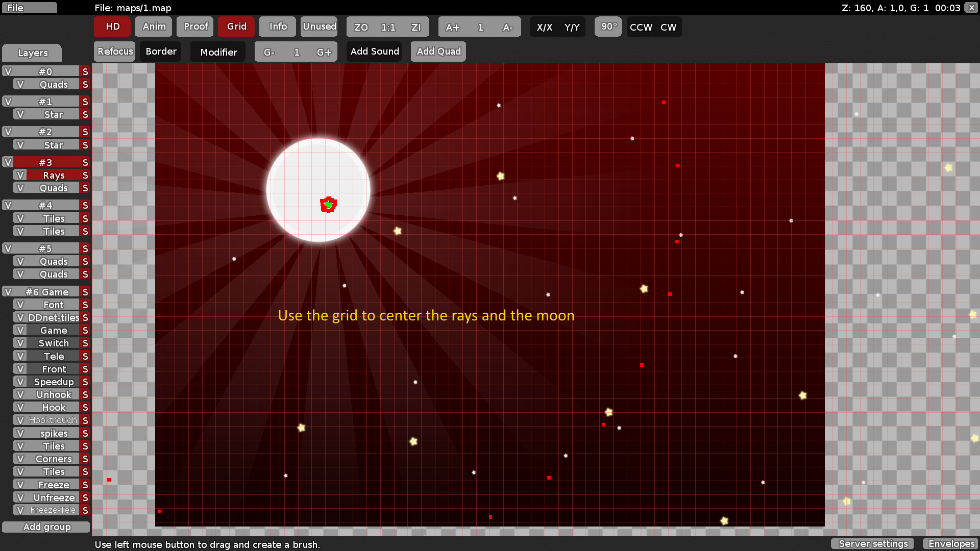This screenshot has width=980, height=551.
Task: Collapse the Layers panel
Action: coord(32,53)
